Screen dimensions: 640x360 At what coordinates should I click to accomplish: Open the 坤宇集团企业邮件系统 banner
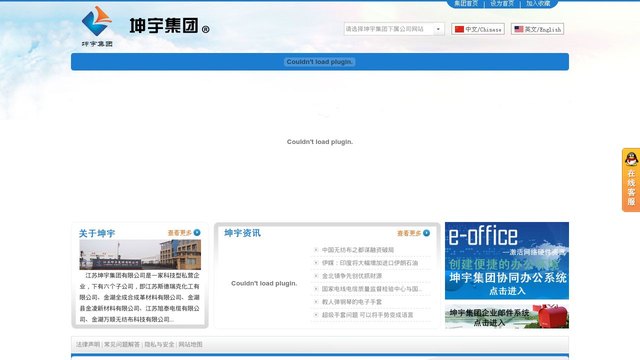coord(507,316)
